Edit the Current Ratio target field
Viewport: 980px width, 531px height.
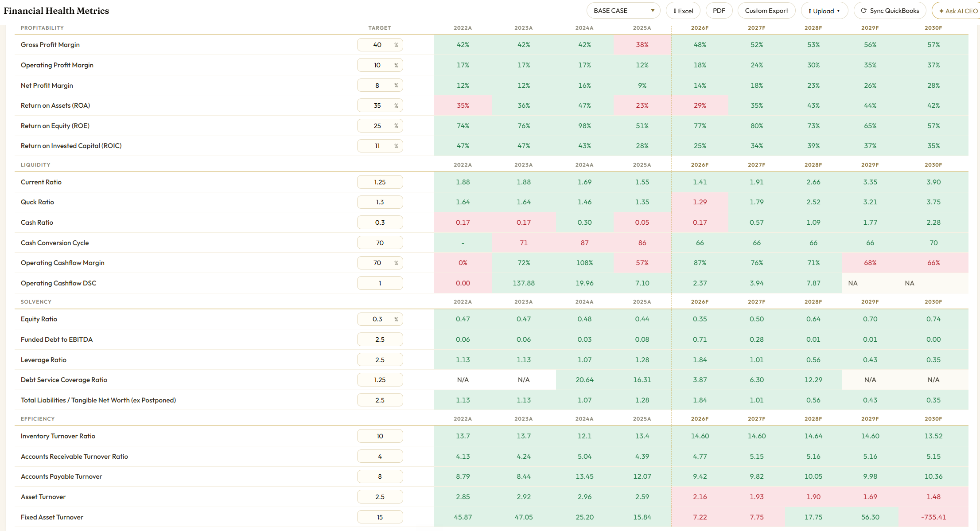pos(380,182)
